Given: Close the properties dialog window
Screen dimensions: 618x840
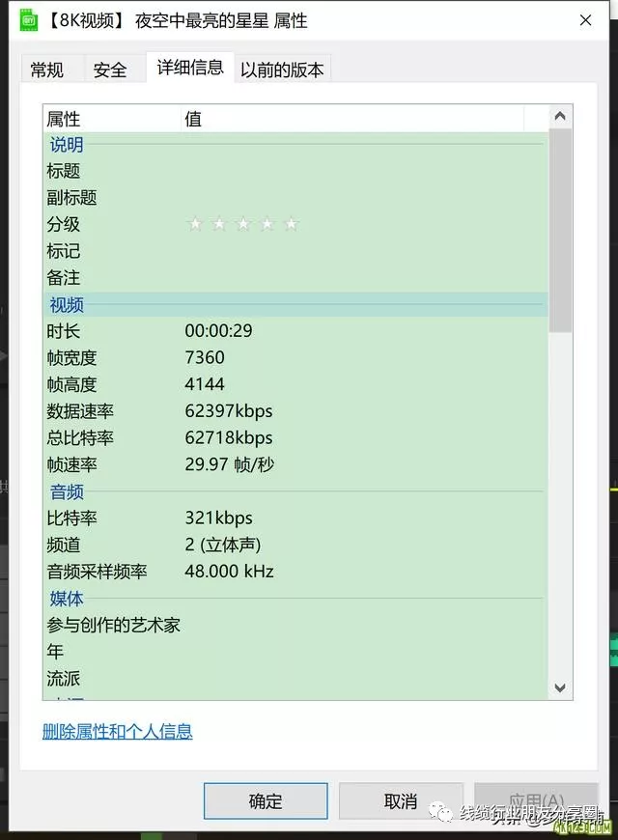Looking at the screenshot, I should pyautogui.click(x=586, y=20).
